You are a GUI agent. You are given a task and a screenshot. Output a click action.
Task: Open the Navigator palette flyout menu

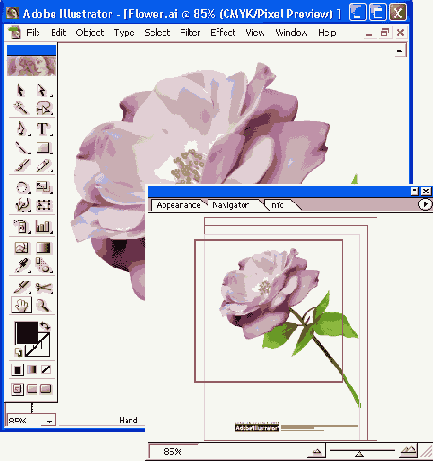[425, 204]
